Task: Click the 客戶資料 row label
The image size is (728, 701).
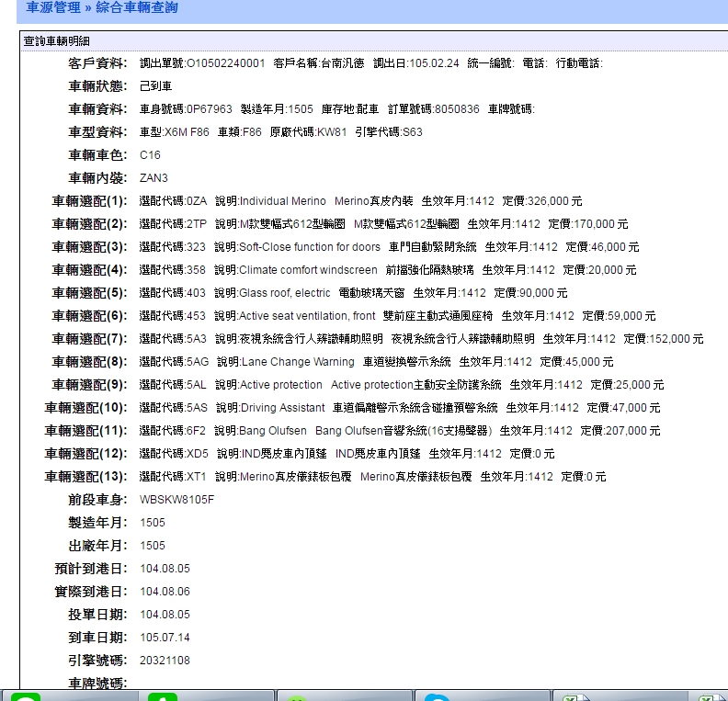Action: click(97, 63)
